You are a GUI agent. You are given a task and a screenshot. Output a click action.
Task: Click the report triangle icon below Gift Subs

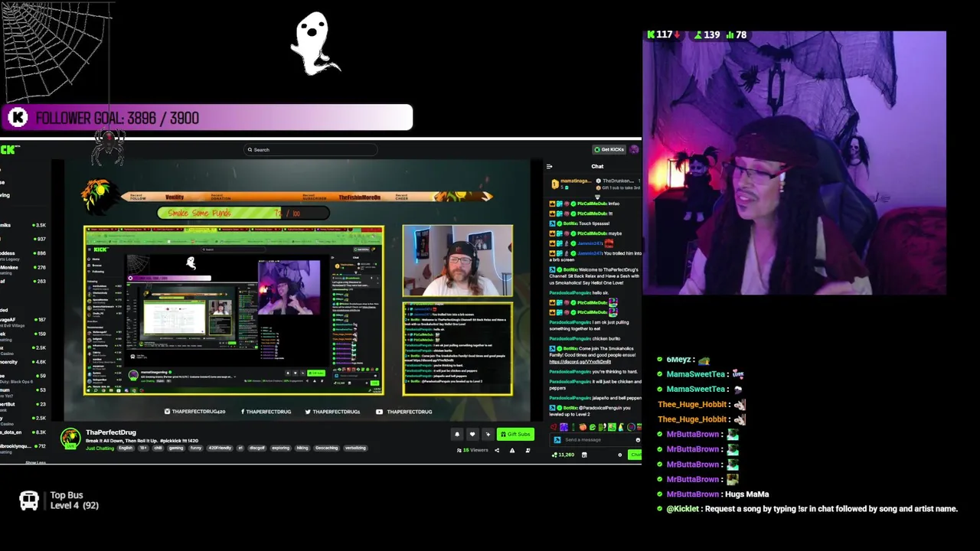tap(512, 450)
